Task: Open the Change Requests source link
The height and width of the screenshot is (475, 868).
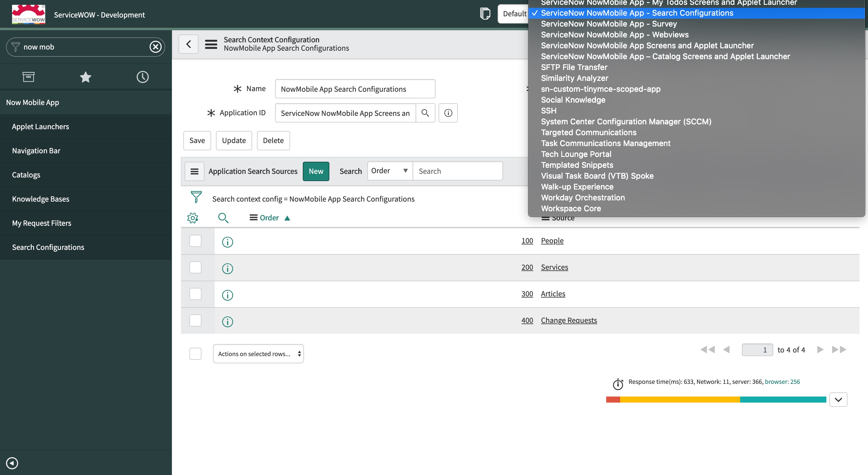Action: point(569,320)
